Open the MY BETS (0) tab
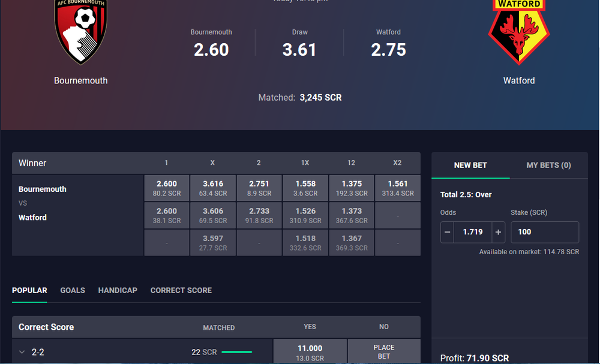 click(549, 165)
